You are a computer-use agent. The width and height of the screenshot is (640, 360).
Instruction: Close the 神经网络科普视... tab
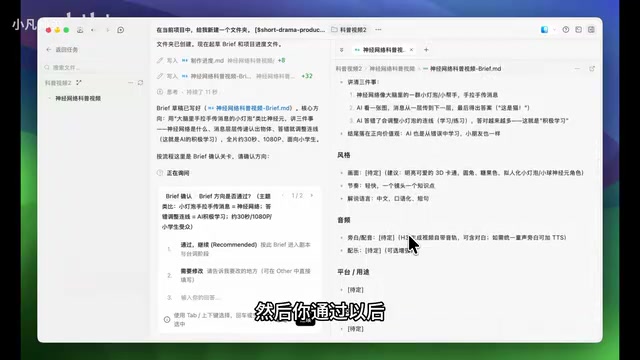coord(411,50)
